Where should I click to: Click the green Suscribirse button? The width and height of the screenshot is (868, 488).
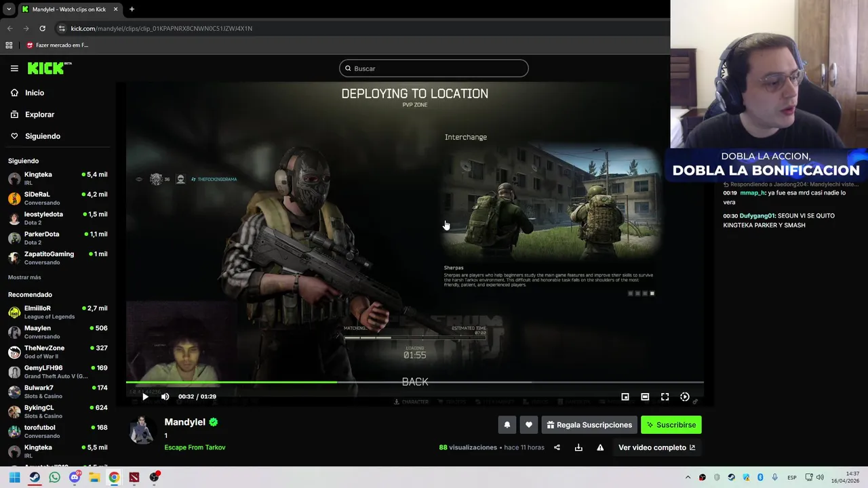pos(671,425)
